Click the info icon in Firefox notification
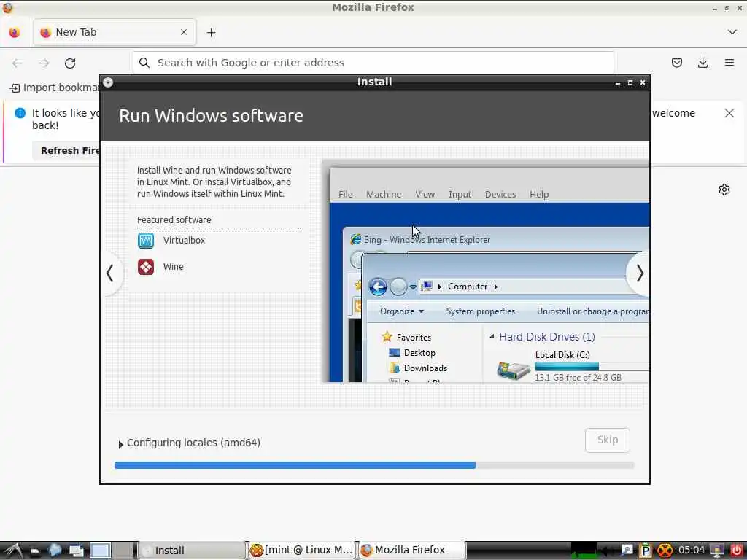 (20, 113)
